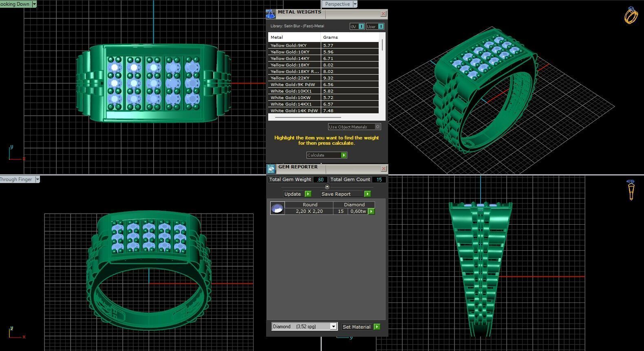Select the Yellow Gold:22KY row

[324, 78]
